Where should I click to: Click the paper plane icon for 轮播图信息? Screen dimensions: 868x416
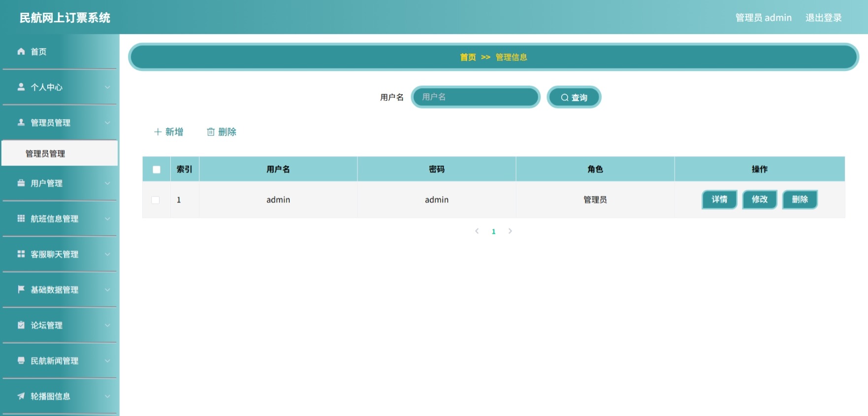[x=21, y=396]
